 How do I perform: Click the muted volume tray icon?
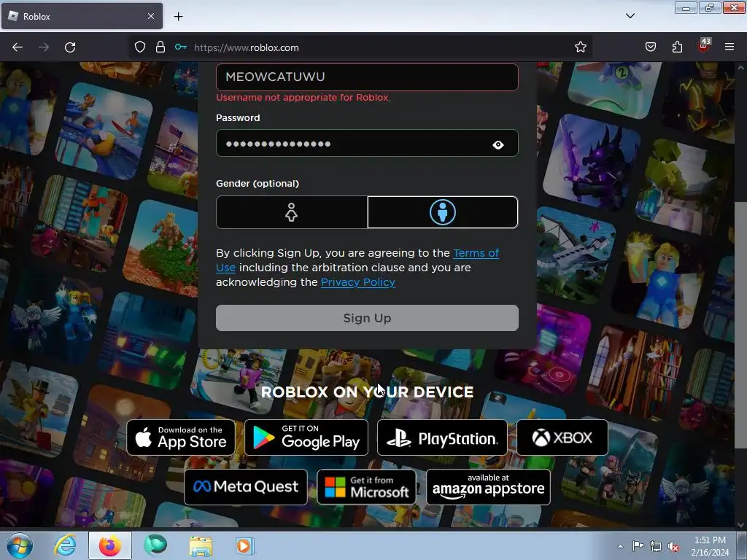[x=673, y=546]
